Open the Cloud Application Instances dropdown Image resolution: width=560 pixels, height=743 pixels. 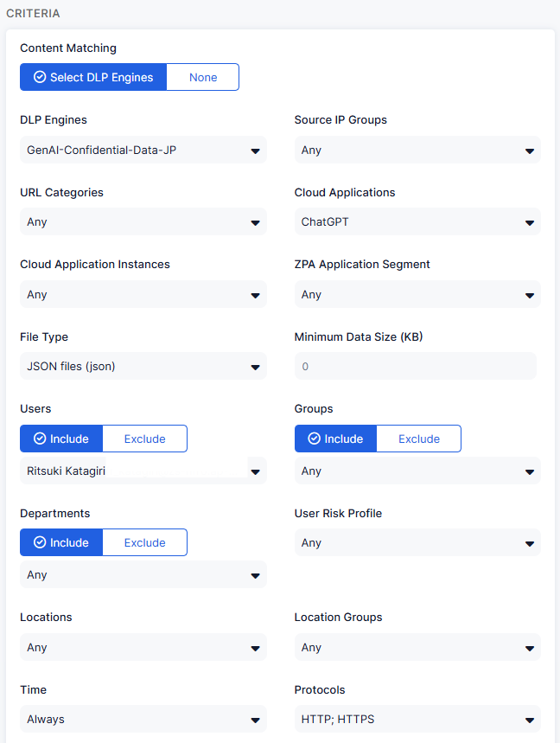[x=143, y=294]
